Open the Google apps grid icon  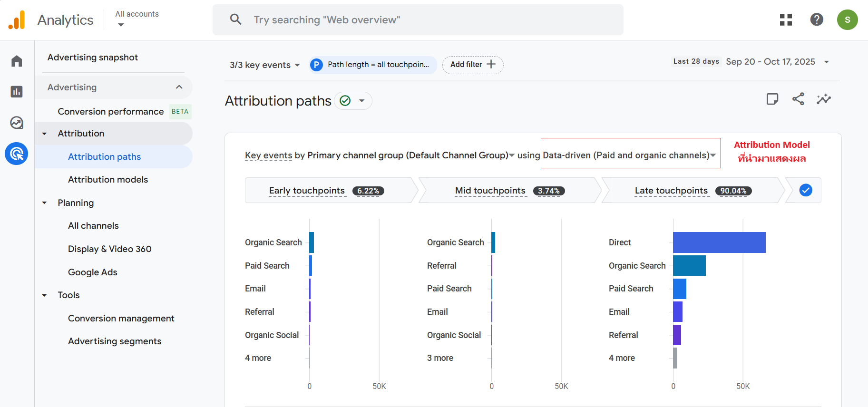point(786,19)
